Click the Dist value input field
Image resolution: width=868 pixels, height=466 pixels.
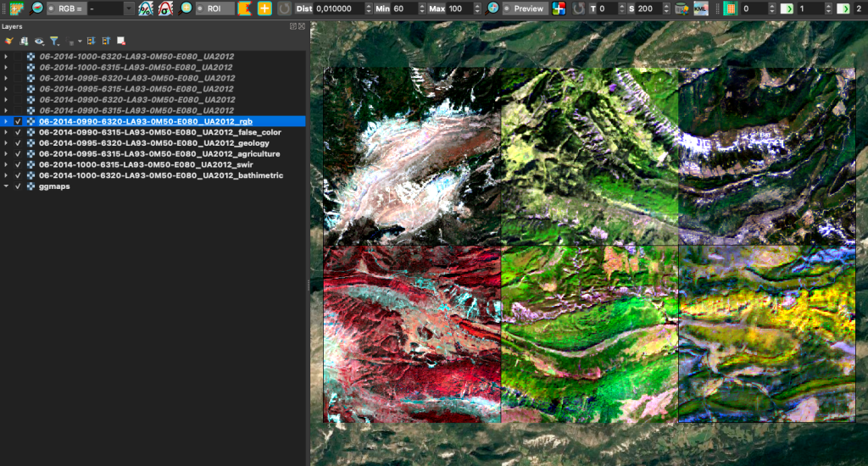pyautogui.click(x=338, y=8)
